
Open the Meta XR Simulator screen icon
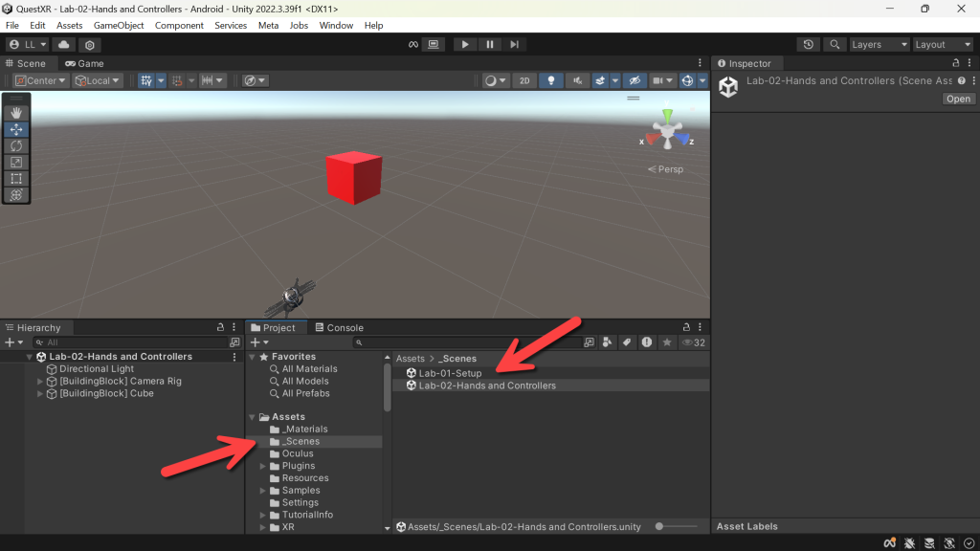point(434,44)
